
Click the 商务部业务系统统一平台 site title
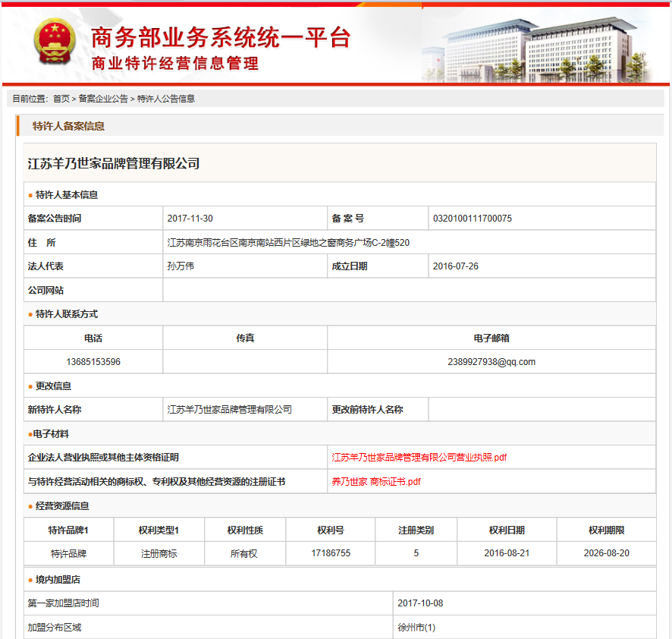[x=220, y=36]
